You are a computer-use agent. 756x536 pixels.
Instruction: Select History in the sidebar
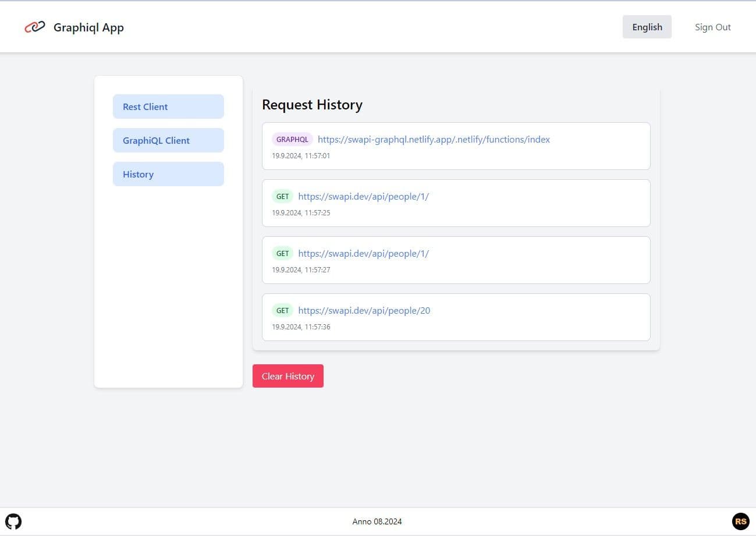(x=168, y=174)
